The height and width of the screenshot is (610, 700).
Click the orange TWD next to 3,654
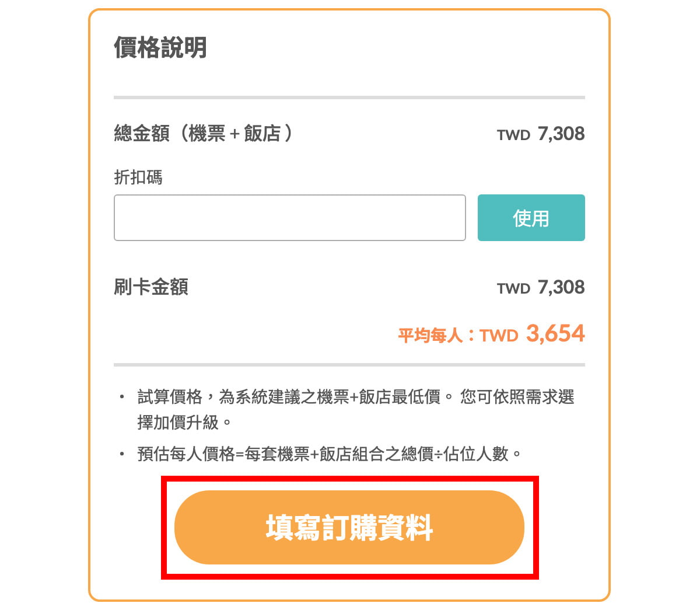coord(499,336)
